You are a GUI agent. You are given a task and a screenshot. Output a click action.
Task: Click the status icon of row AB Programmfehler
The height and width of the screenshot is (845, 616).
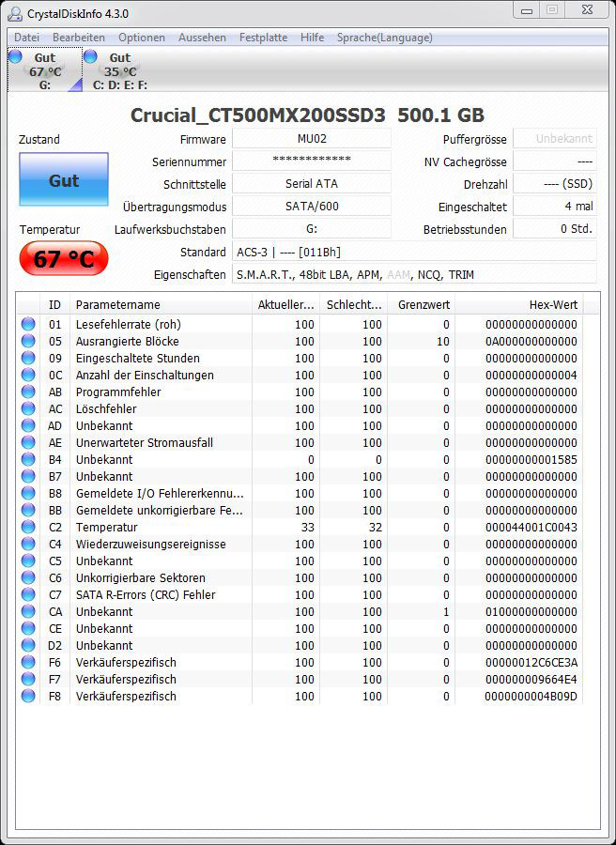(28, 392)
